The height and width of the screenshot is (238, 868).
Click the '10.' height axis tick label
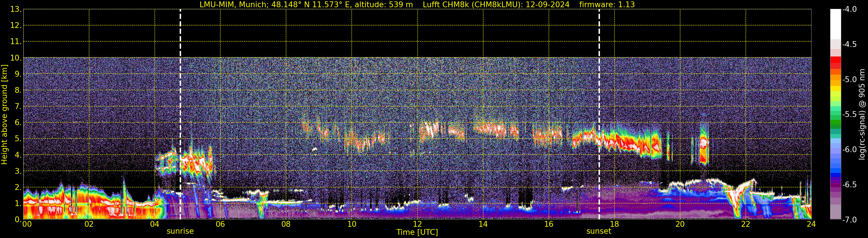(16, 58)
